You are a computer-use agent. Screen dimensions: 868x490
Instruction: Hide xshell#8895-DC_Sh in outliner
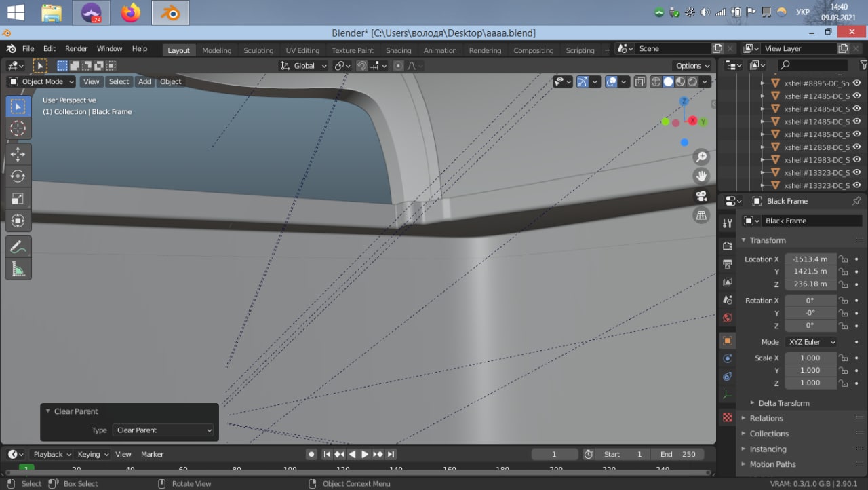856,83
